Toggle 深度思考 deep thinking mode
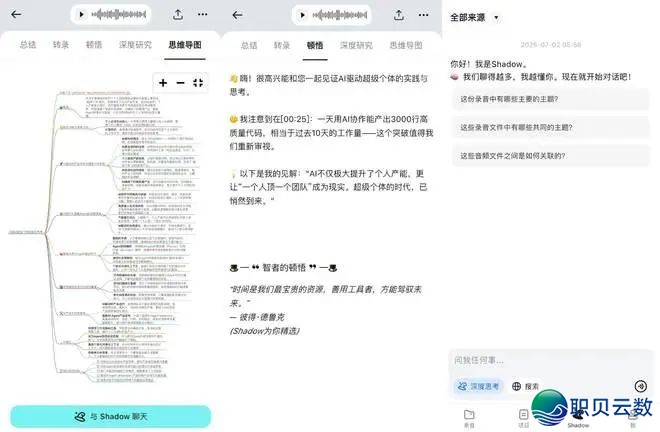The width and height of the screenshot is (660, 432). coord(476,386)
